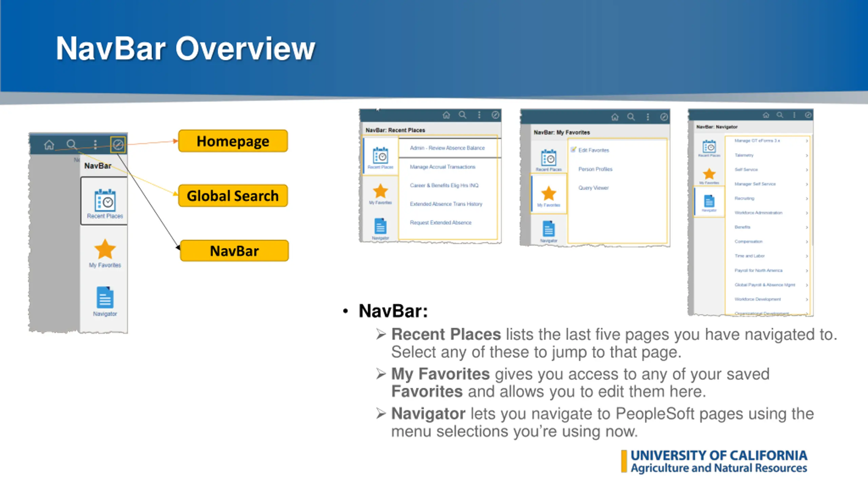This screenshot has width=868, height=488.
Task: Select Navigator tile in NavBar: My Favorites panel
Action: [x=549, y=231]
